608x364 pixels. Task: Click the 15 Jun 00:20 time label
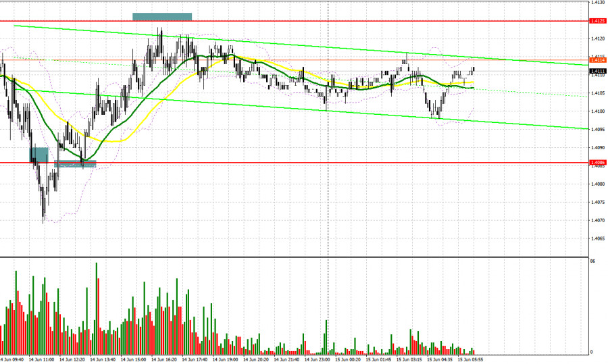tap(348, 360)
